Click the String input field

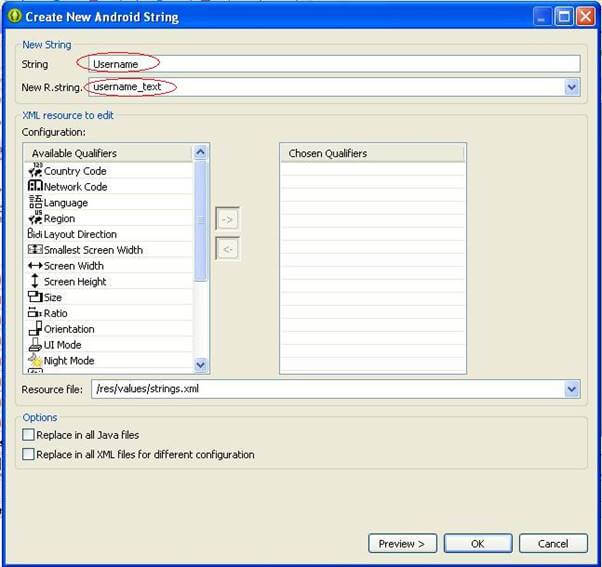pos(334,64)
